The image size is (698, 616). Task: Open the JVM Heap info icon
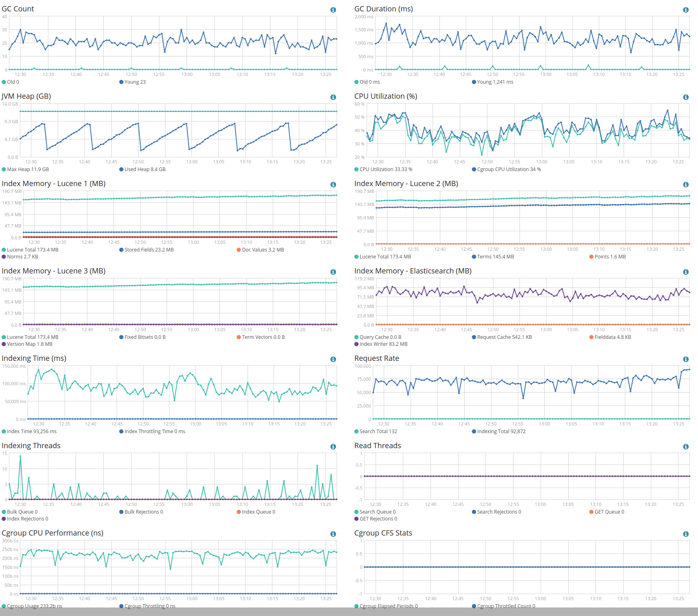[333, 97]
